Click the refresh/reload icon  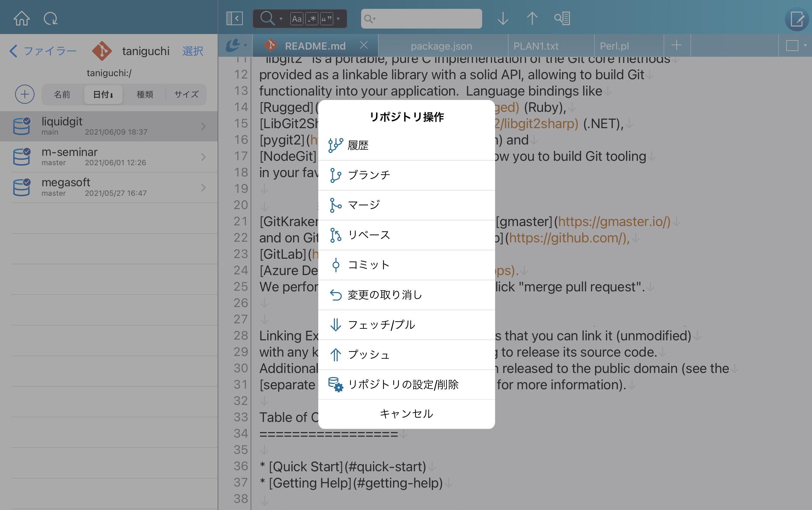click(x=51, y=18)
